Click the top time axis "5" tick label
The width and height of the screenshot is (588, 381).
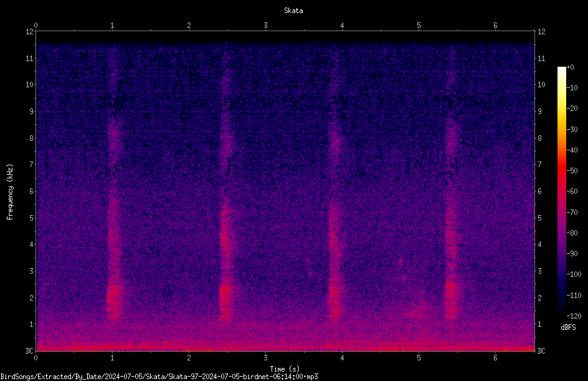[x=419, y=26]
